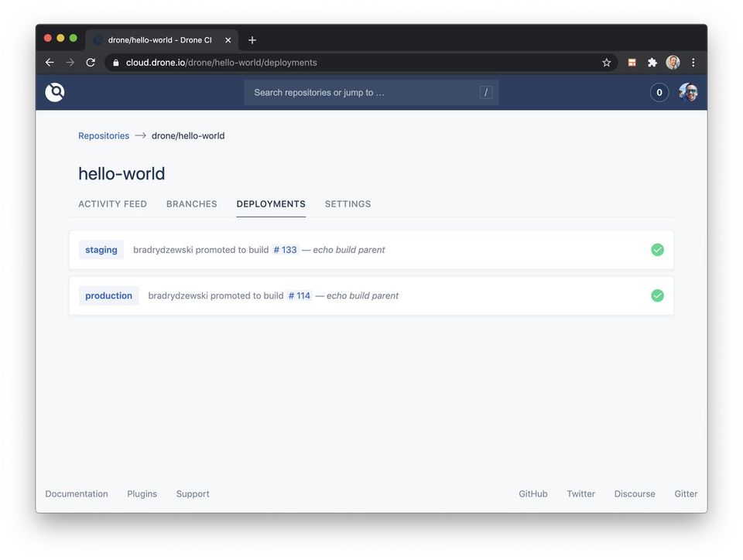Go back with the browser back arrow
This screenshot has width=743, height=560.
[50, 63]
